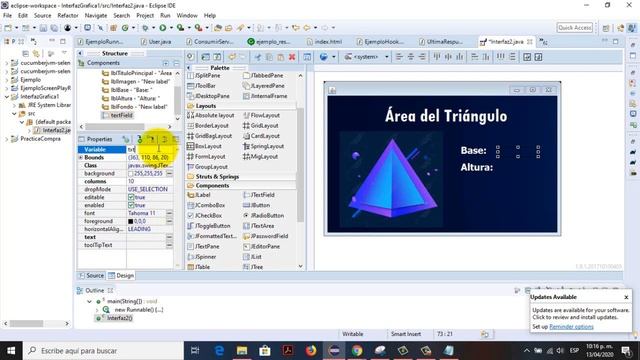640x360 pixels.
Task: Select lblAltura in the Components tree
Action: 130,98
